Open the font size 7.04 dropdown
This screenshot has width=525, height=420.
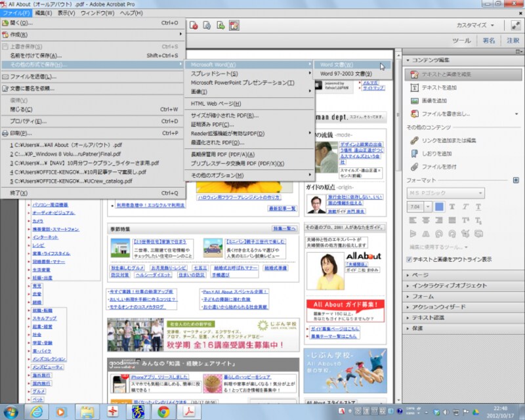pyautogui.click(x=428, y=207)
